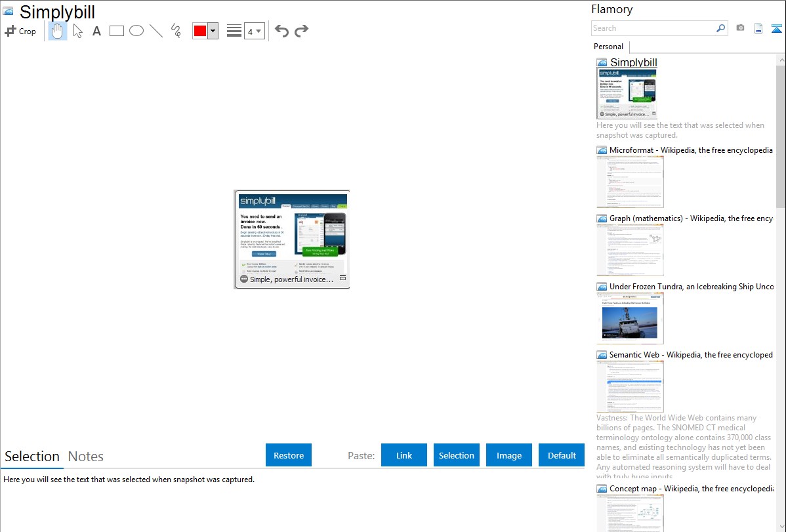Click the sidebar vertical scrollbar thumb
The width and height of the screenshot is (786, 532).
click(781, 136)
